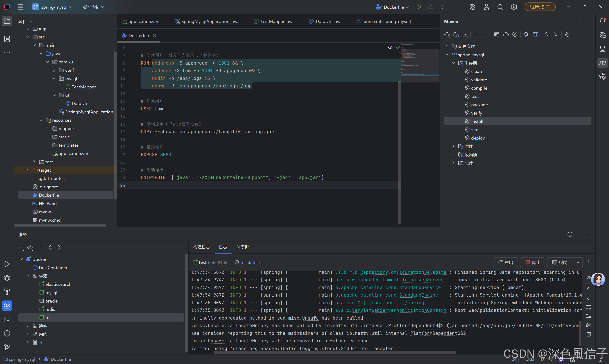This screenshot has height=364, width=609.
Task: Select the install Maven lifecycle goal
Action: 477,121
